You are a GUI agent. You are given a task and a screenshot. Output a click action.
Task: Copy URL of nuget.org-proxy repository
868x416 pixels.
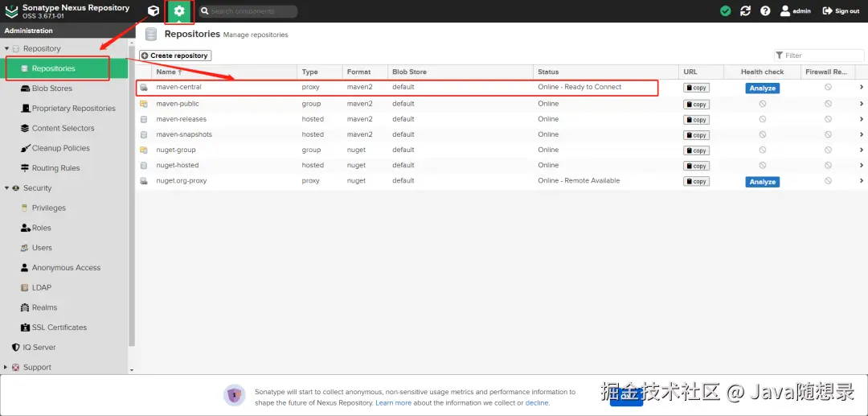696,182
